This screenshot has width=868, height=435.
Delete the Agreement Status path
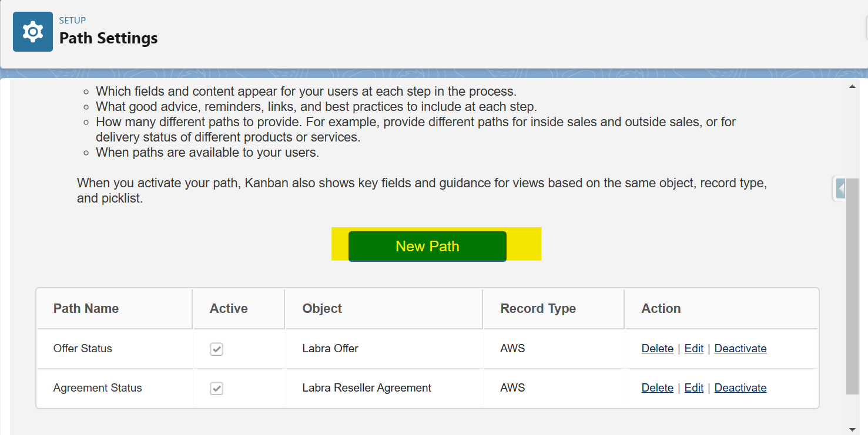point(658,387)
